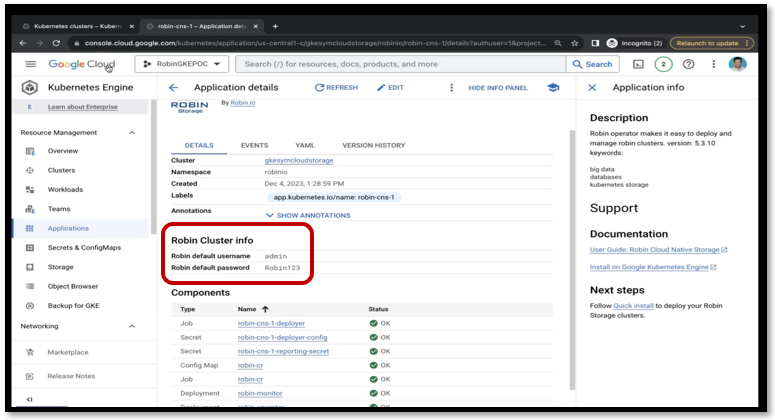Click the Marketplace cart icon
Viewport: 775px width, 420px height.
coord(30,352)
